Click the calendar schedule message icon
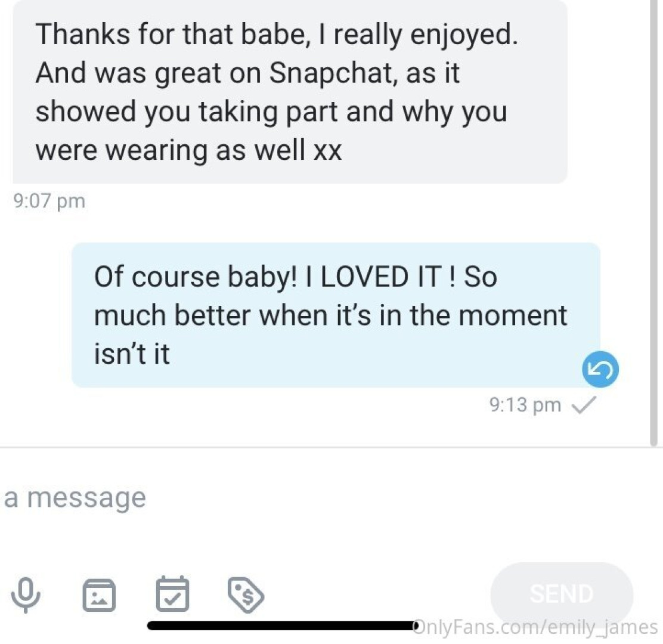 pyautogui.click(x=172, y=594)
